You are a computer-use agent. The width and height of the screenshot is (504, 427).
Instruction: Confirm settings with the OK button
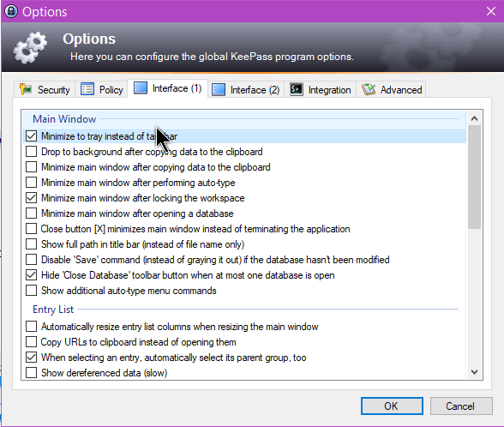[x=392, y=406]
